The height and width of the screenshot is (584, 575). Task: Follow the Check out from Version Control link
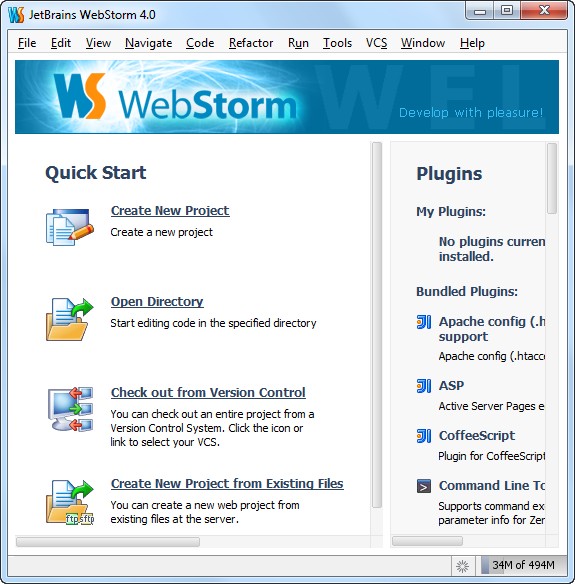(x=208, y=392)
